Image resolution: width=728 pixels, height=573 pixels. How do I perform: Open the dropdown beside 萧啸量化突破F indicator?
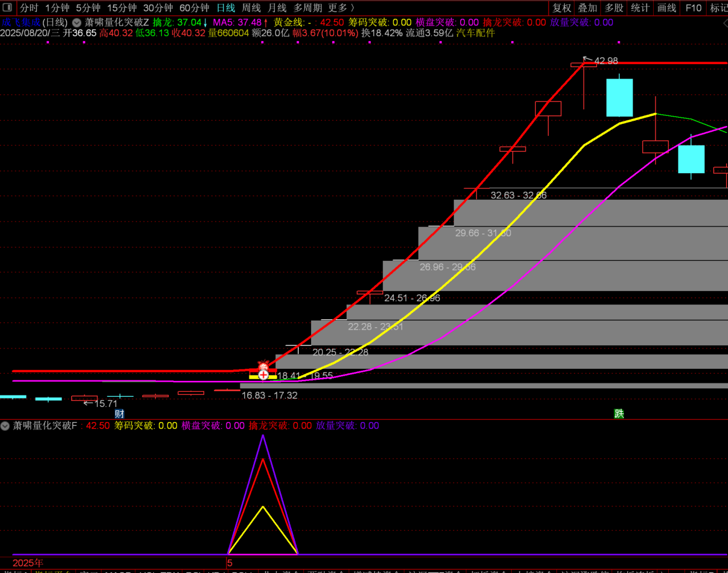click(5, 426)
